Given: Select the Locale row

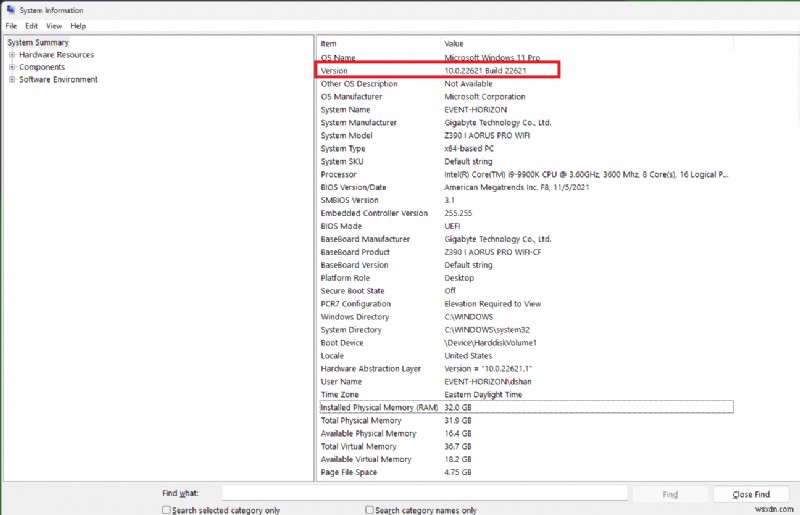Looking at the screenshot, I should coord(525,356).
